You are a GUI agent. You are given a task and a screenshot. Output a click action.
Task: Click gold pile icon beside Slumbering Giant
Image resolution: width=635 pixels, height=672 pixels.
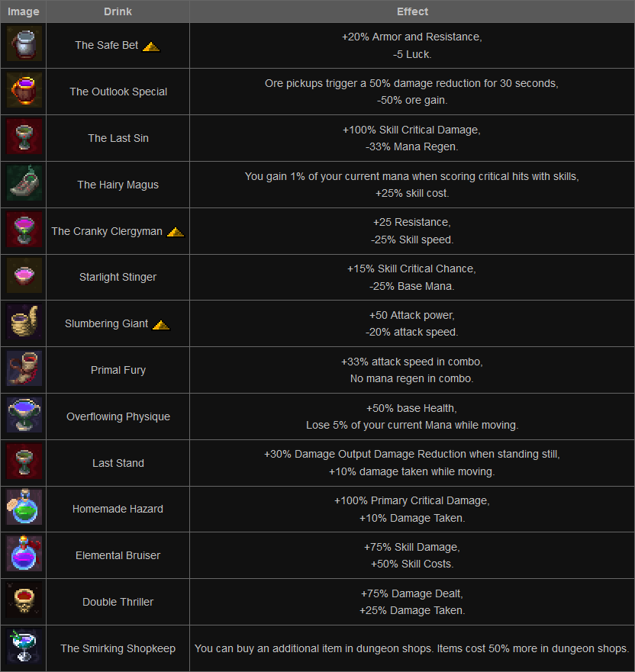(x=160, y=324)
